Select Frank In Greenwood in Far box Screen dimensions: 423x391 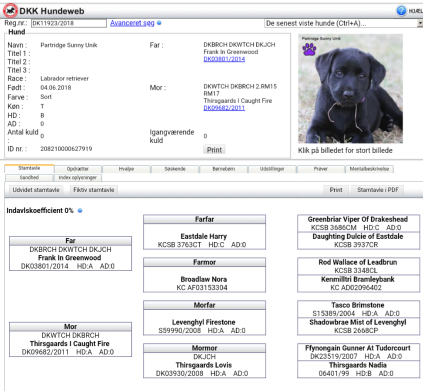click(70, 258)
